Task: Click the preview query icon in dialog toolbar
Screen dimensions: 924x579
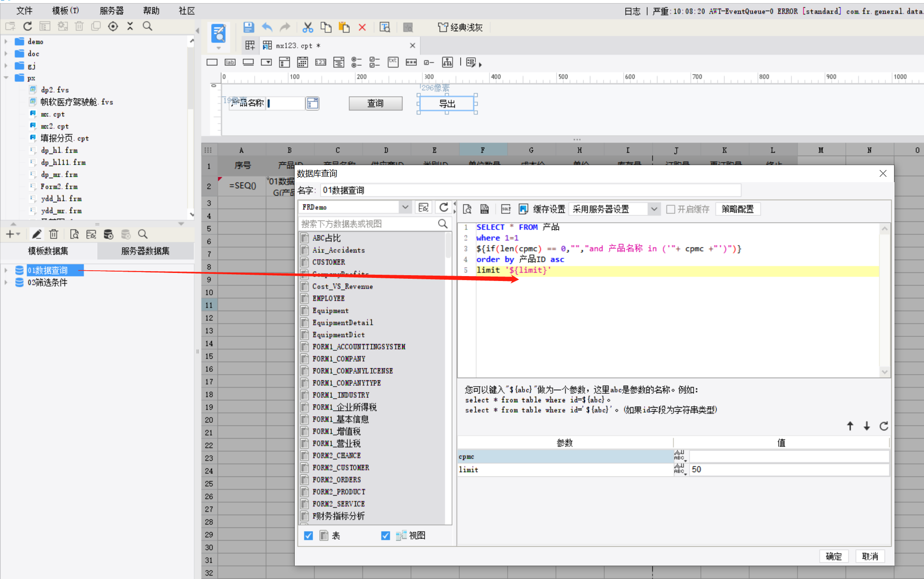Action: (467, 209)
